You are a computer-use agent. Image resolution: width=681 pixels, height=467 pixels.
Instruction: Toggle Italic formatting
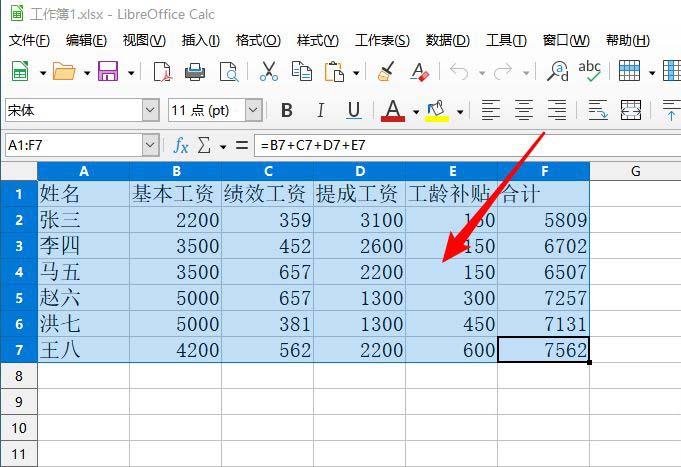[x=320, y=110]
